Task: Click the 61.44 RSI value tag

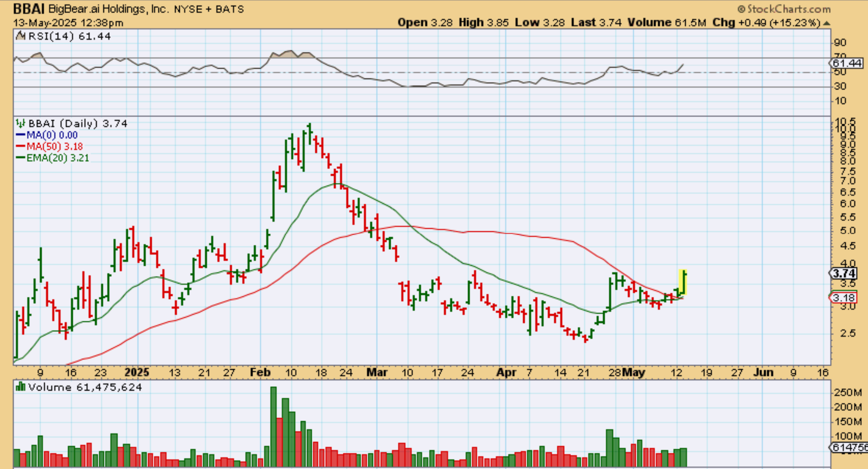Action: pyautogui.click(x=846, y=63)
